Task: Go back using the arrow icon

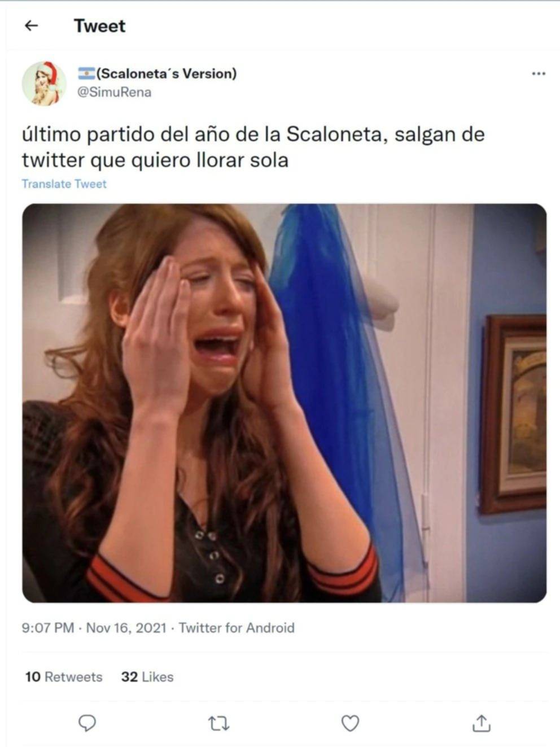Action: 32,25
